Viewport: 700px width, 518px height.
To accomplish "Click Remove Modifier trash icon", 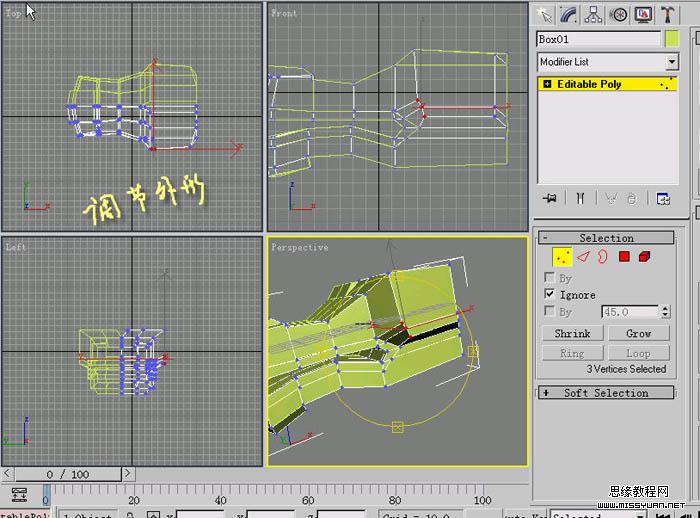I will [631, 198].
